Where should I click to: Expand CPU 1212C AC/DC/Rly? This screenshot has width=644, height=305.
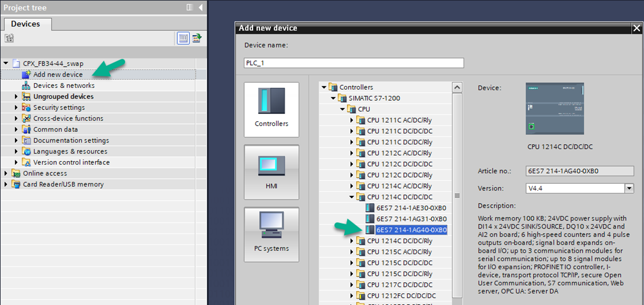(x=351, y=153)
